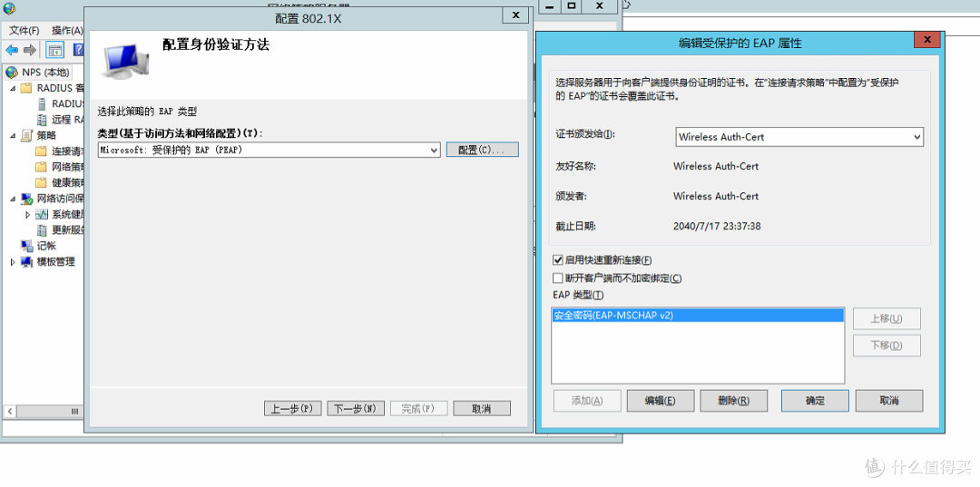Select 安全密码(EAP-MSCHAP v2) in the list
This screenshot has height=487, width=980.
point(613,316)
